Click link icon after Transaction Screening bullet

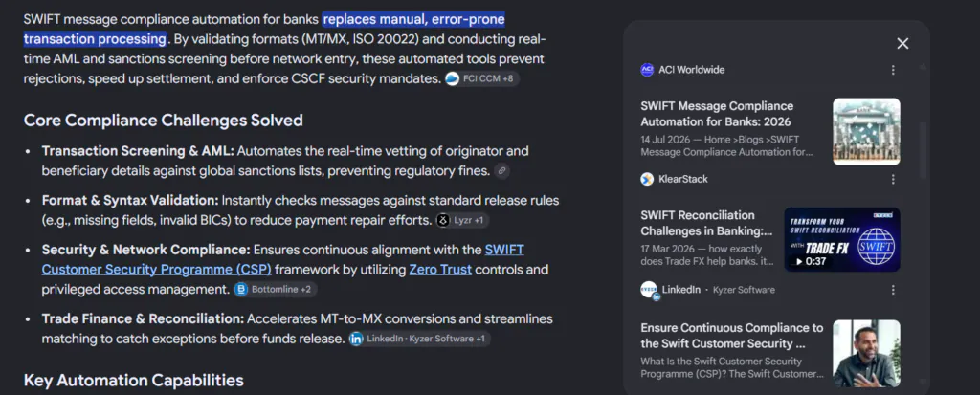click(501, 170)
